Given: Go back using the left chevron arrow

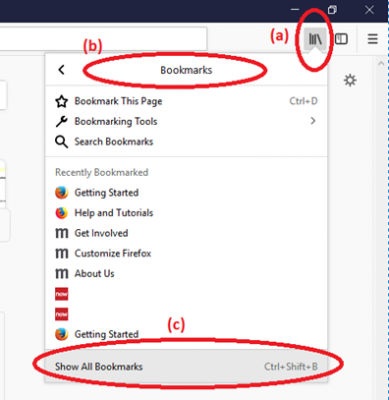Looking at the screenshot, I should [61, 70].
